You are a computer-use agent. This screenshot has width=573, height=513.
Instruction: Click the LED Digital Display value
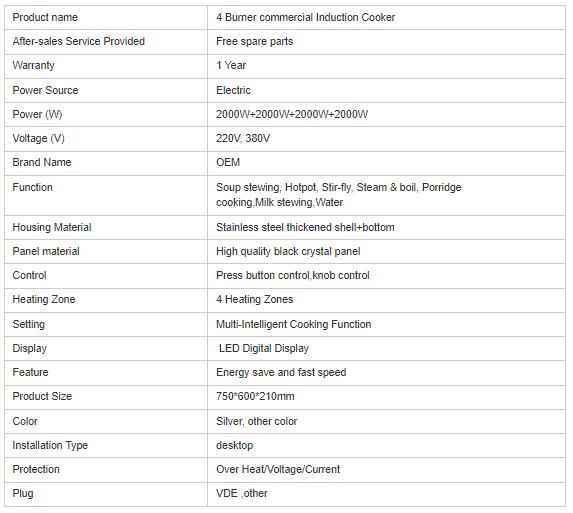[263, 349]
